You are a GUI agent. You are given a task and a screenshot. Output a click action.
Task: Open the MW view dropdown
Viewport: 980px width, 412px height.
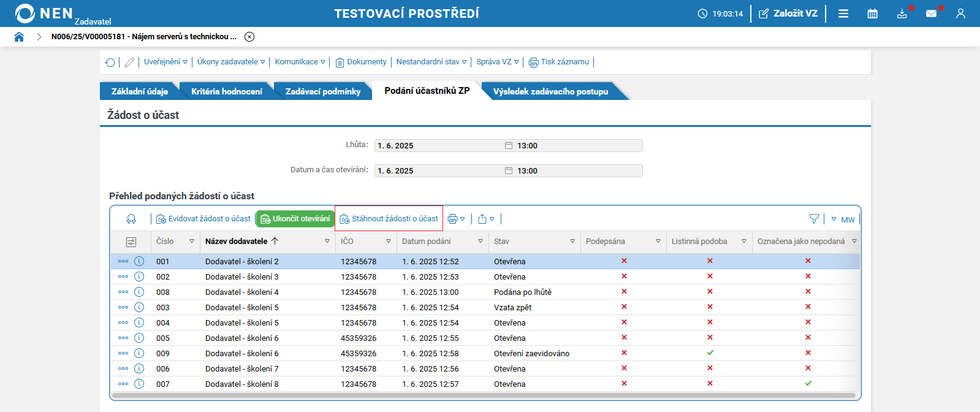[x=843, y=219]
